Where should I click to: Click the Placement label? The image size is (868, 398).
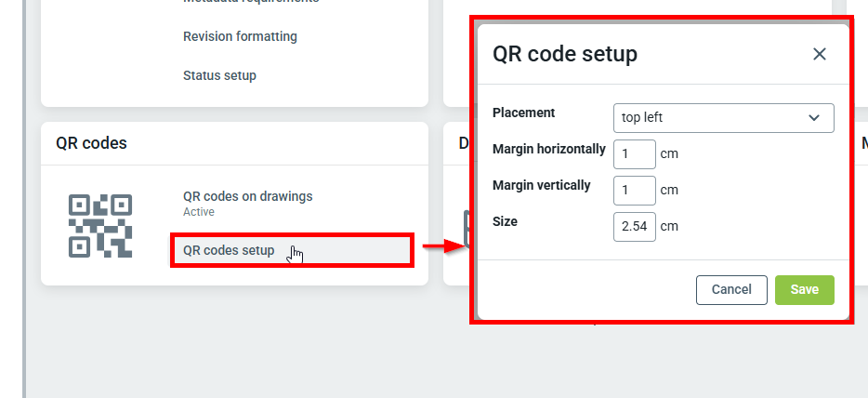523,113
